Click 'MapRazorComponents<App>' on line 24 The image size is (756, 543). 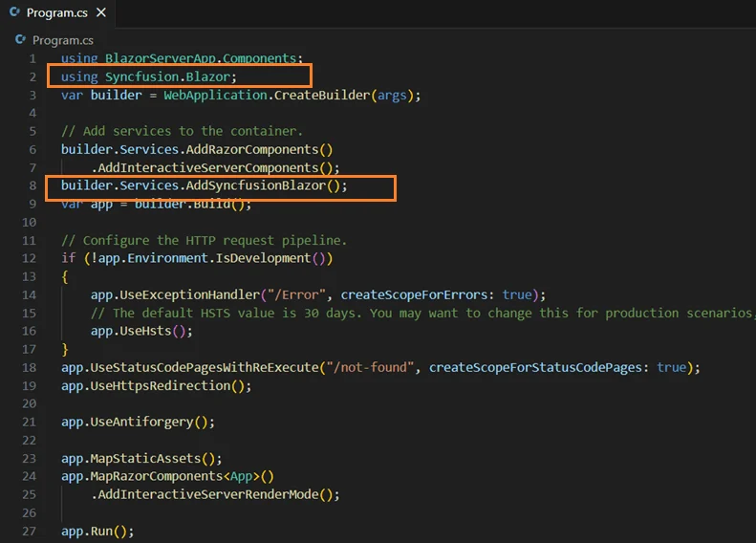point(175,477)
